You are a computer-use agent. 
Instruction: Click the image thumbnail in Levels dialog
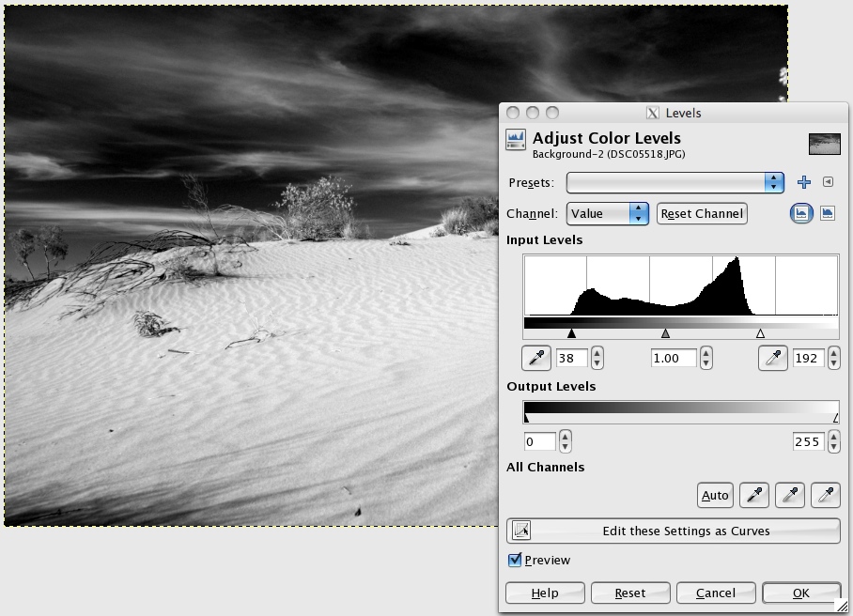825,144
